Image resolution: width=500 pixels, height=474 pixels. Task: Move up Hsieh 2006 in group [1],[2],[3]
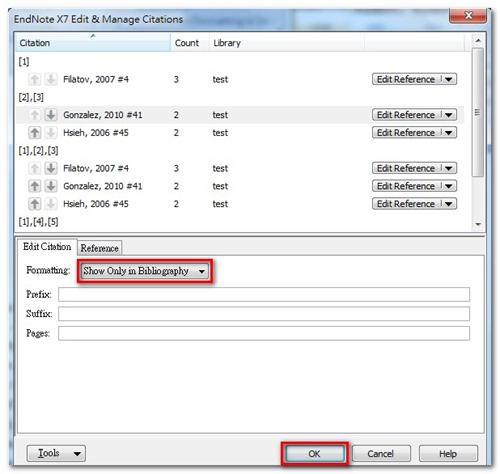click(x=34, y=204)
